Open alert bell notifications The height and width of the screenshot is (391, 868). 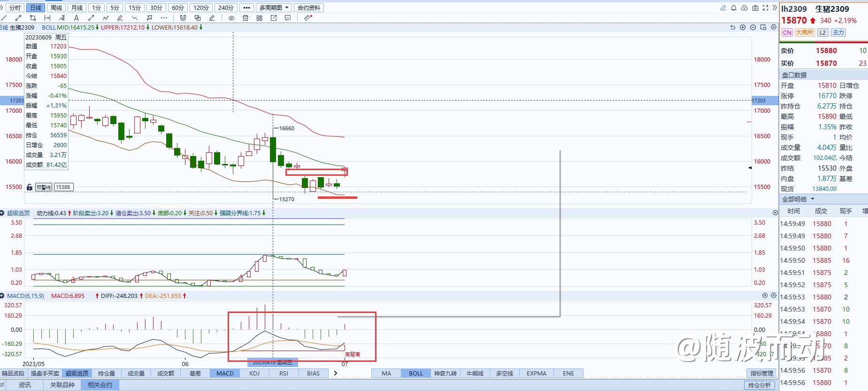click(734, 8)
